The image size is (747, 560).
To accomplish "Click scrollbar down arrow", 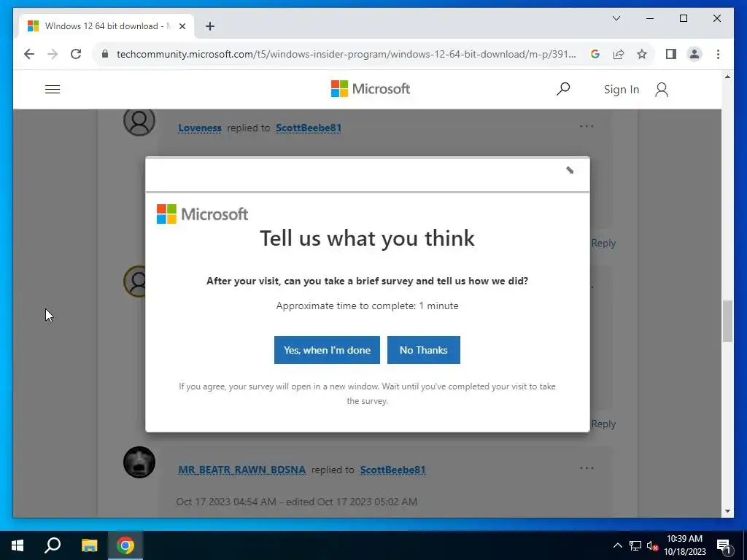I will click(x=727, y=511).
